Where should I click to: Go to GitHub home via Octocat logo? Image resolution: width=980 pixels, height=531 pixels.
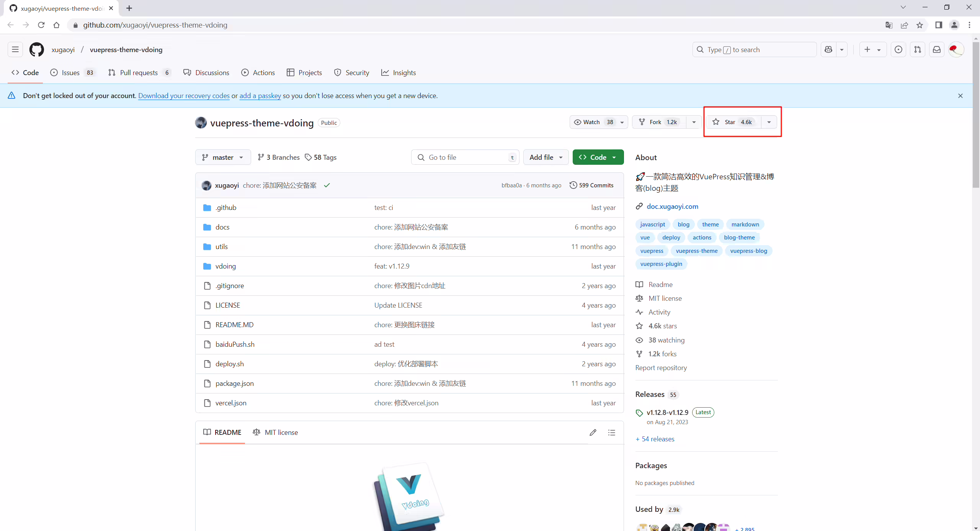coord(37,49)
